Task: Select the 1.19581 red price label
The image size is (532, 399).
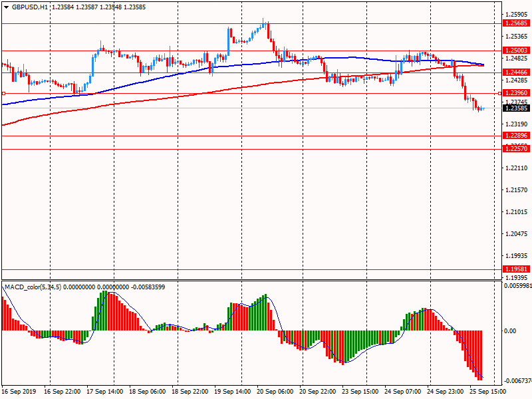Action: [x=516, y=269]
